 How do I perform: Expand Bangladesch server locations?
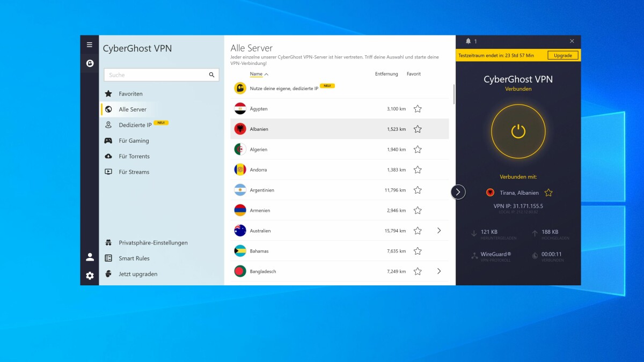point(439,271)
